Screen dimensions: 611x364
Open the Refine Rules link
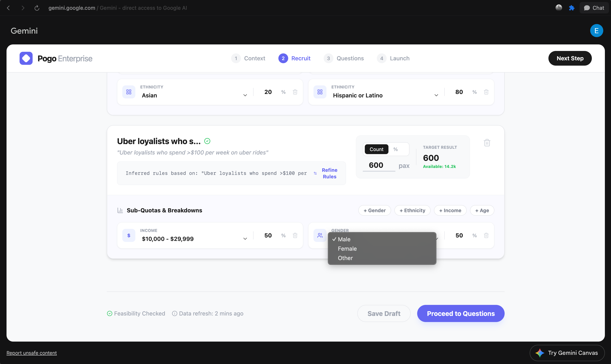pos(329,173)
